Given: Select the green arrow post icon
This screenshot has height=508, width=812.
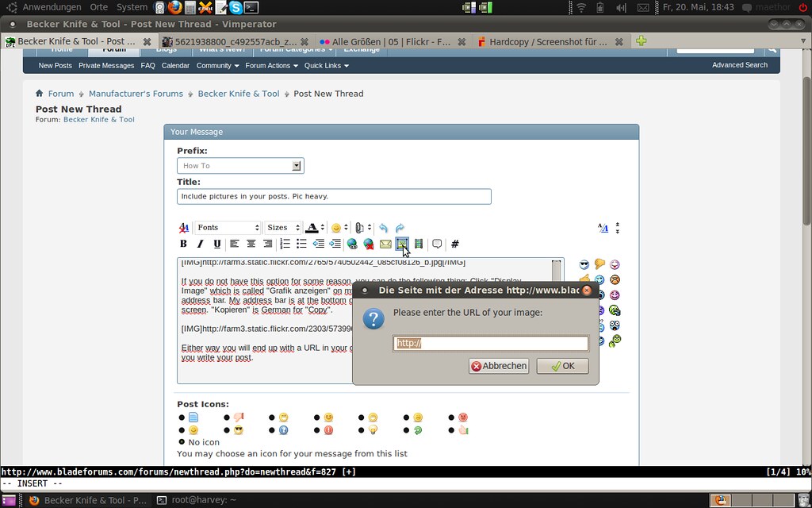Looking at the screenshot, I should tap(418, 430).
